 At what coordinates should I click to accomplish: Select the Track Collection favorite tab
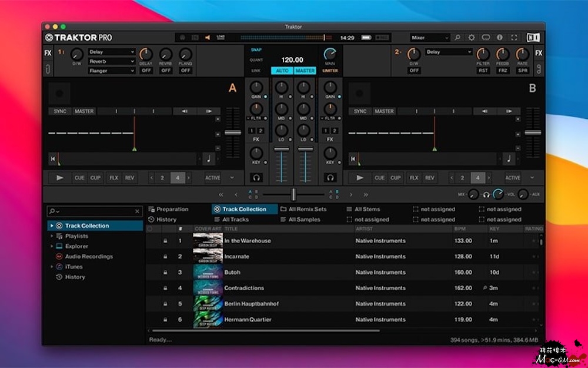click(x=244, y=209)
